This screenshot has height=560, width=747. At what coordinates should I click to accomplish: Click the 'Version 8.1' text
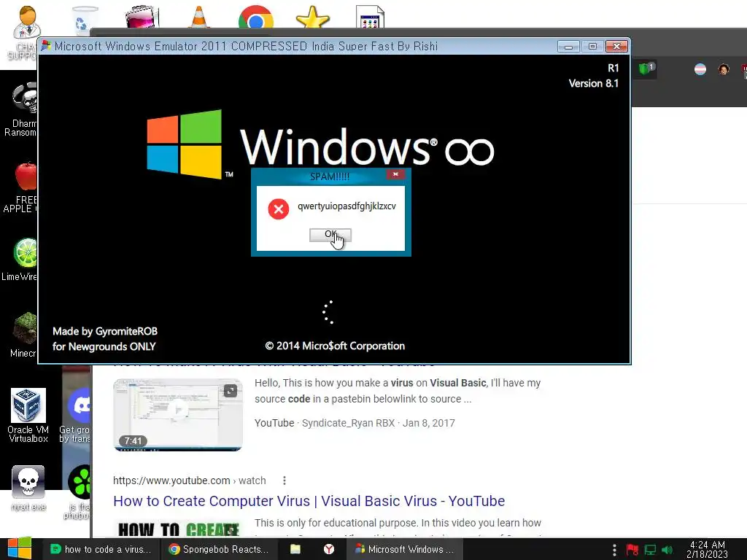(593, 83)
